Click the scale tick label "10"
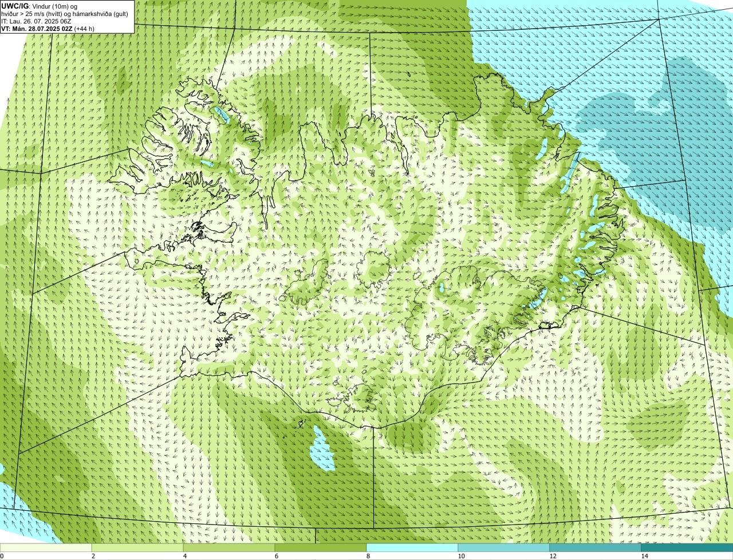Image resolution: width=733 pixels, height=560 pixels. coord(461,556)
